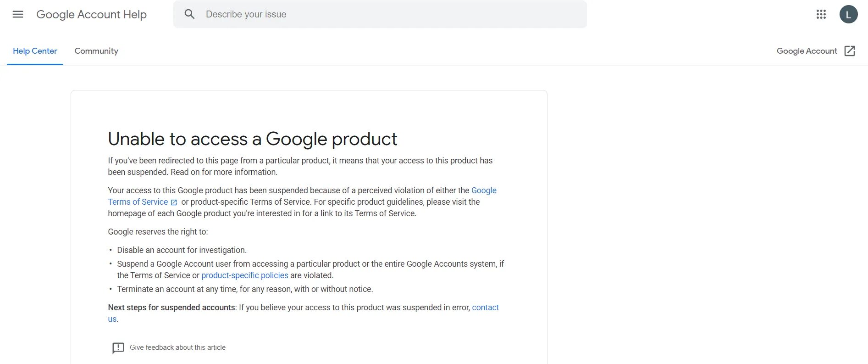
Task: Click the contact us link
Action: point(485,308)
